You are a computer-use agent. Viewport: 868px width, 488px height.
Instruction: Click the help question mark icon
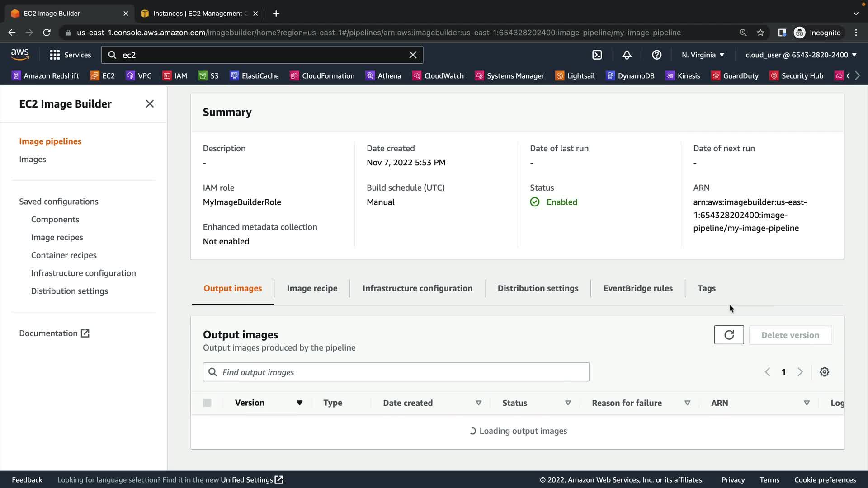coord(656,55)
